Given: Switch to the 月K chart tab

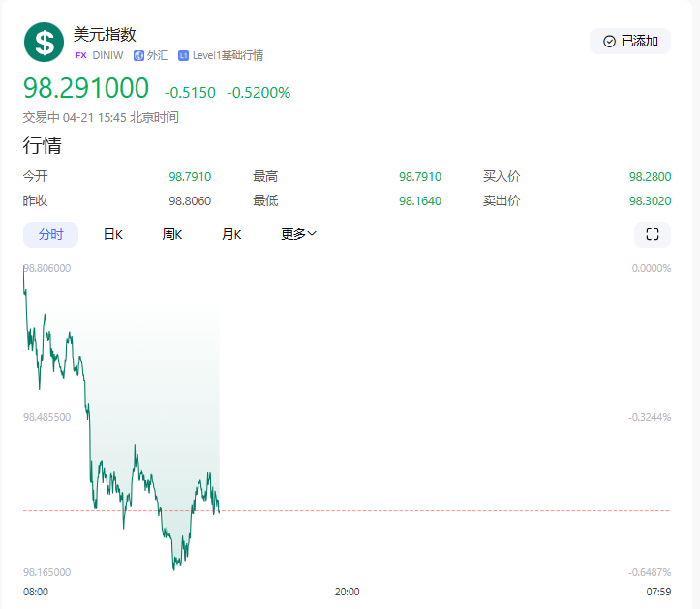Looking at the screenshot, I should [231, 234].
